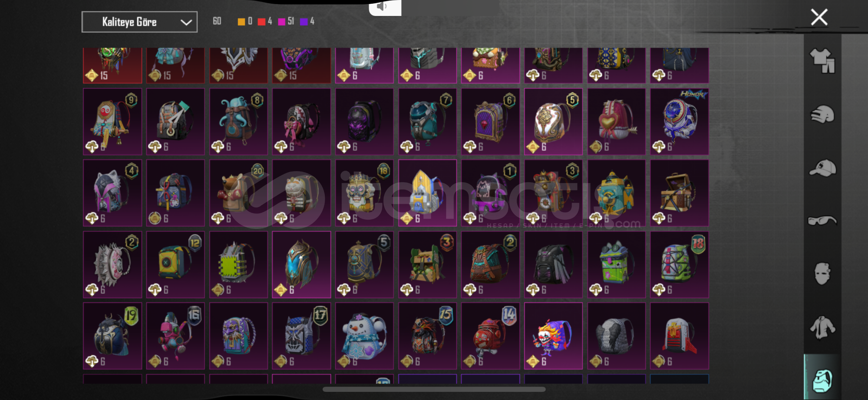Close the inventory with the X button
The image size is (868, 400).
point(819,17)
